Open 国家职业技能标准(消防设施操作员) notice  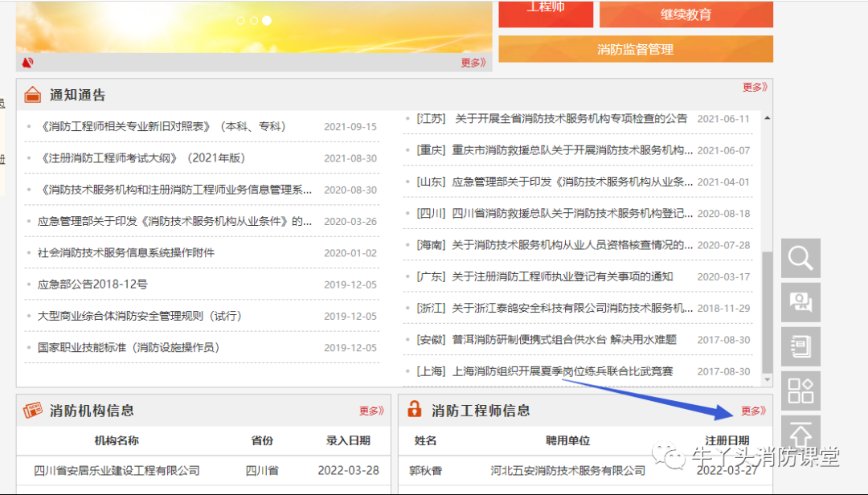(x=129, y=347)
